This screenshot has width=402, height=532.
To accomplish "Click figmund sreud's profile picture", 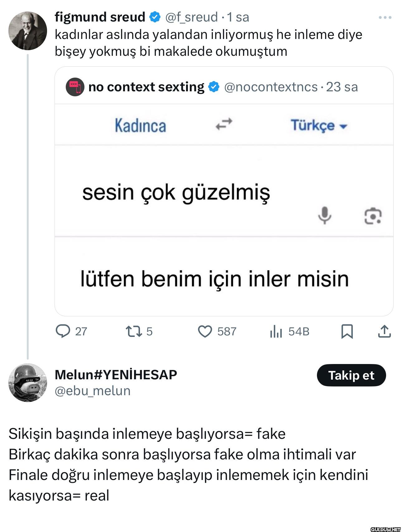I will (x=28, y=31).
